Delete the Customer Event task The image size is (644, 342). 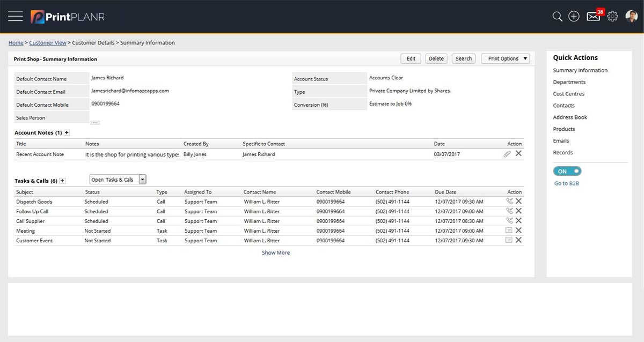click(518, 240)
